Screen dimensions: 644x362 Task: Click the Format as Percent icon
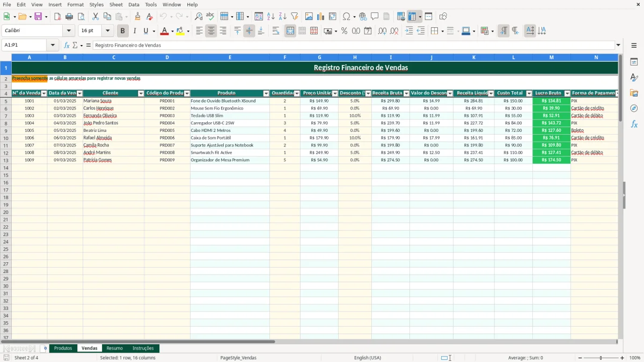(x=344, y=31)
